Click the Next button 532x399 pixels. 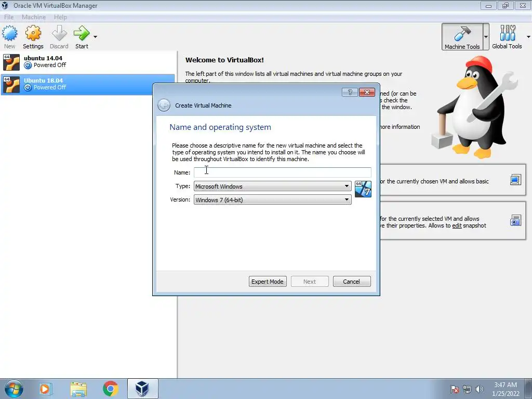tap(310, 282)
